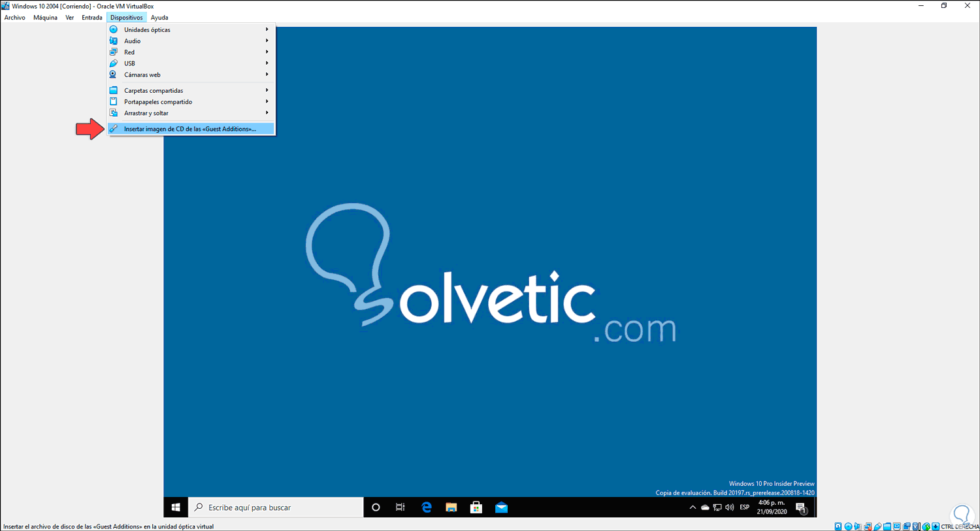Click the optical disc indicator in status bar
The height and width of the screenshot is (531, 980).
click(x=848, y=526)
